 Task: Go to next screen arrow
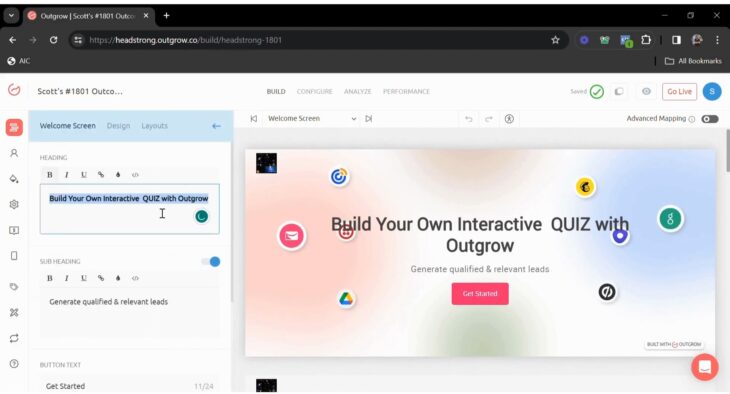[369, 119]
